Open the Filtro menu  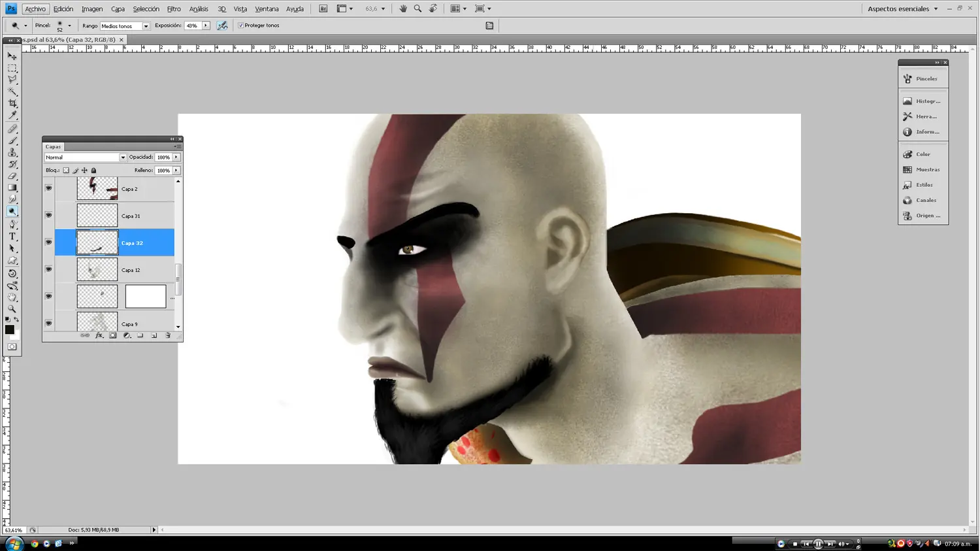174,9
